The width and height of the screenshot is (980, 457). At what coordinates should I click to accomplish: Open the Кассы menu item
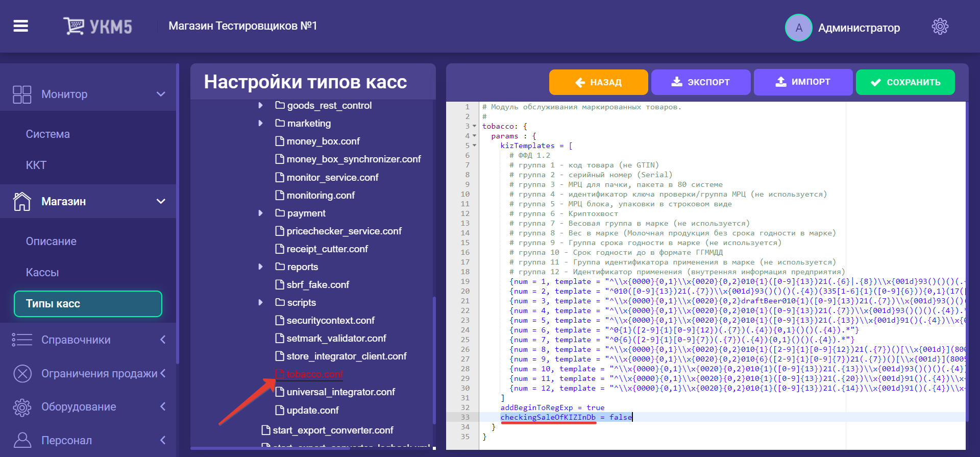click(x=42, y=272)
